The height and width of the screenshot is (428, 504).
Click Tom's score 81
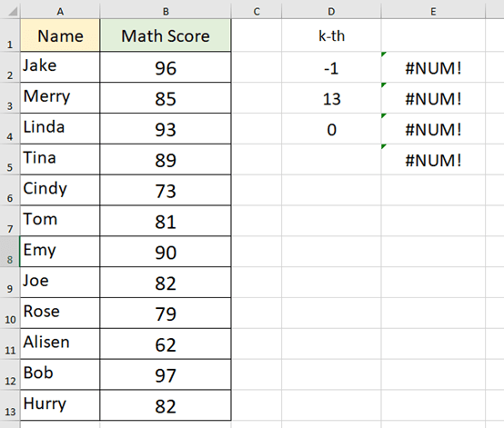click(x=166, y=221)
